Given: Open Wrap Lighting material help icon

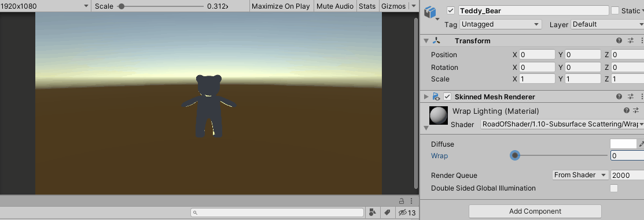Looking at the screenshot, I should tap(626, 111).
